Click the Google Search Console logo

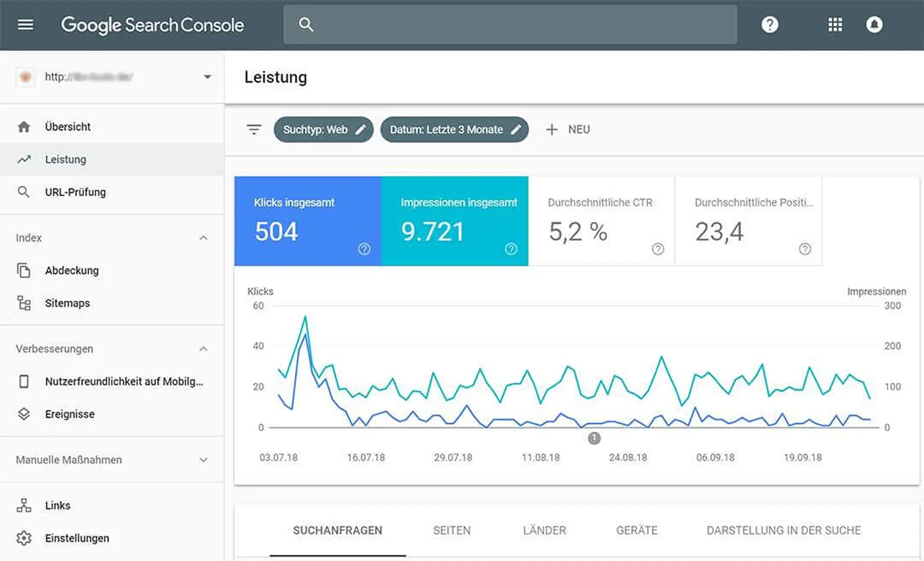153,25
